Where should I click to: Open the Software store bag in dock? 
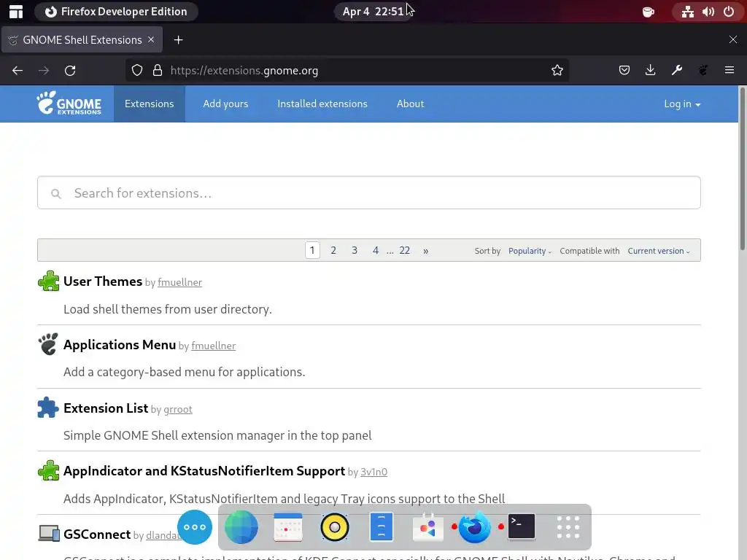tap(427, 528)
